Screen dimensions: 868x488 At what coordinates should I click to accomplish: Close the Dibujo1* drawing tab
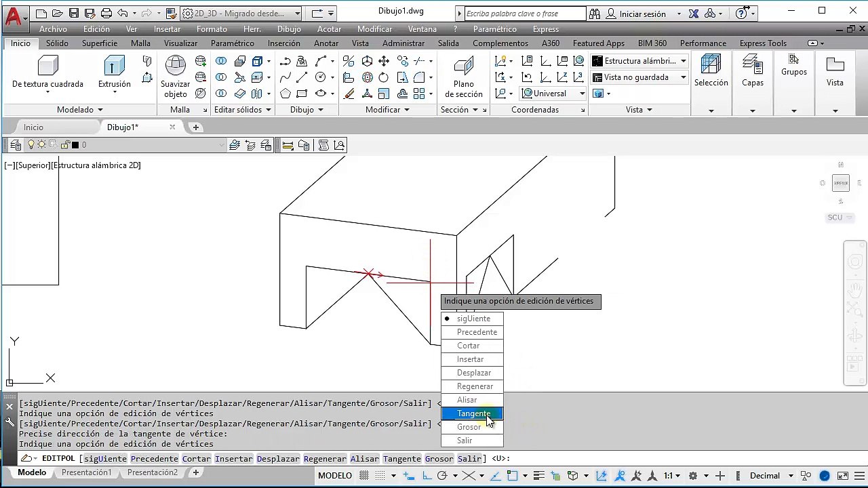click(x=172, y=127)
